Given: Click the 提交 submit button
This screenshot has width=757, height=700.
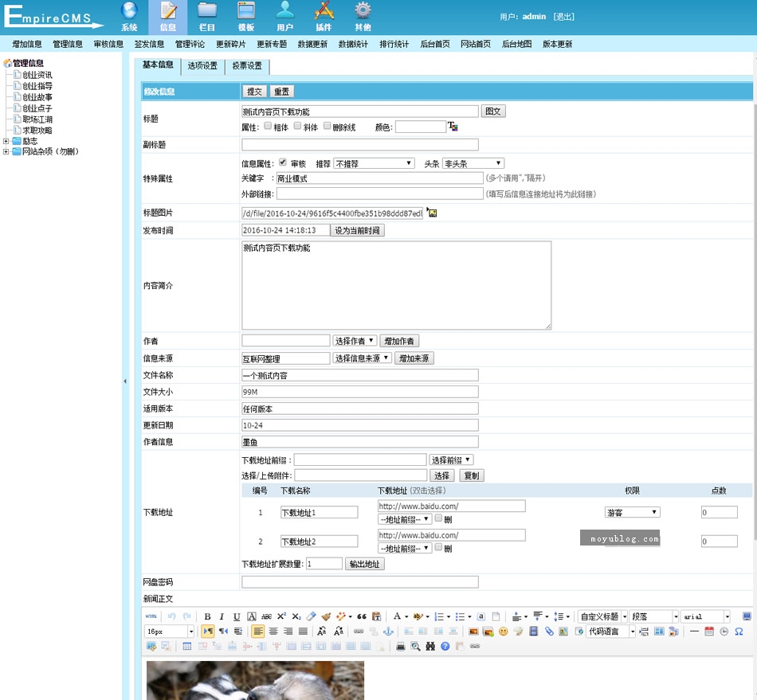Looking at the screenshot, I should pyautogui.click(x=254, y=92).
